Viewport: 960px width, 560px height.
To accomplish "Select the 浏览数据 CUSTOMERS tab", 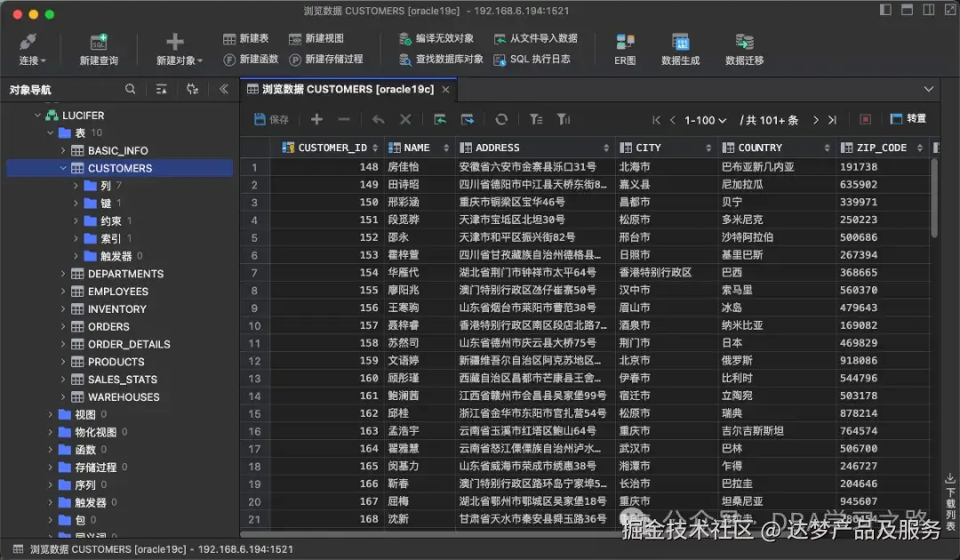I will (x=338, y=89).
